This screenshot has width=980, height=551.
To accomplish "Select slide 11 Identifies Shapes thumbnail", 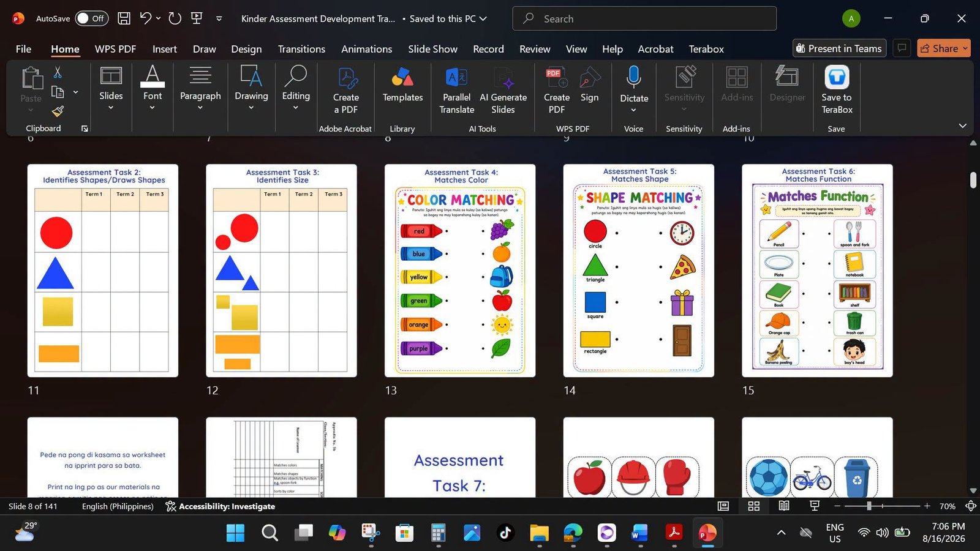I will (103, 271).
